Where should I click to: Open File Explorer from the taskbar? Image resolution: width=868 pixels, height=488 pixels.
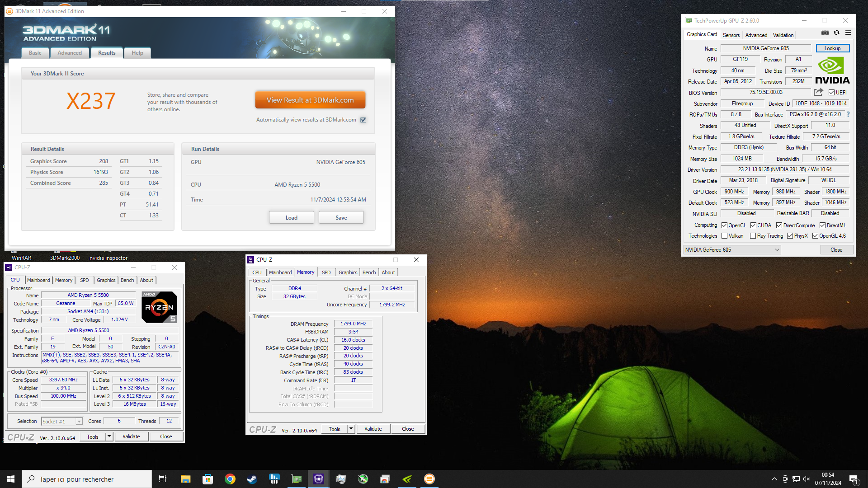click(185, 479)
